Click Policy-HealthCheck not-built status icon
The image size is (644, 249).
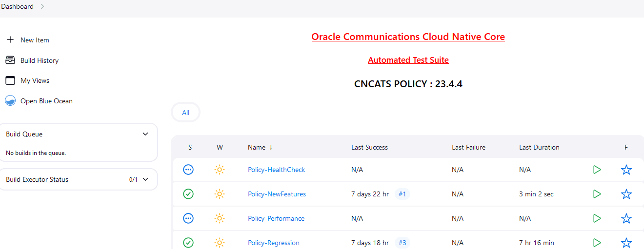click(188, 170)
